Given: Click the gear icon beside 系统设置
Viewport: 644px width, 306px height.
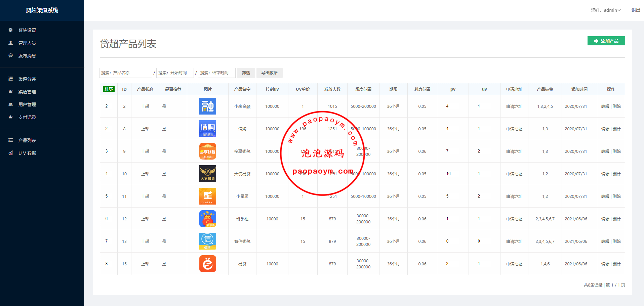Looking at the screenshot, I should (x=11, y=30).
